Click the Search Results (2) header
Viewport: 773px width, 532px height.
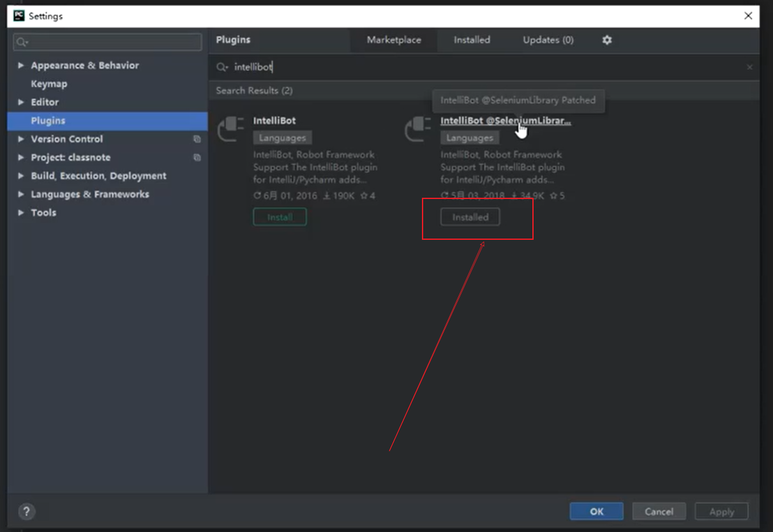tap(254, 91)
